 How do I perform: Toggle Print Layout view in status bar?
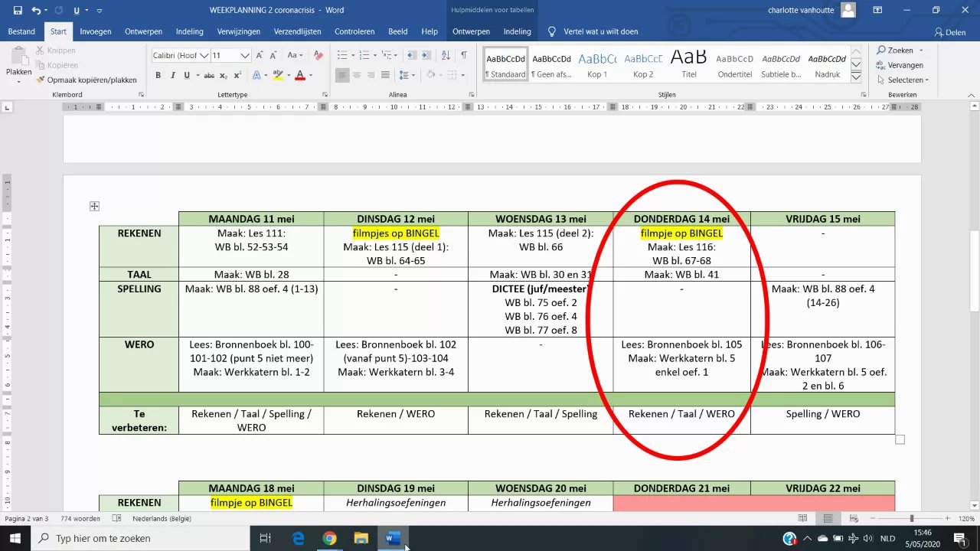828,519
